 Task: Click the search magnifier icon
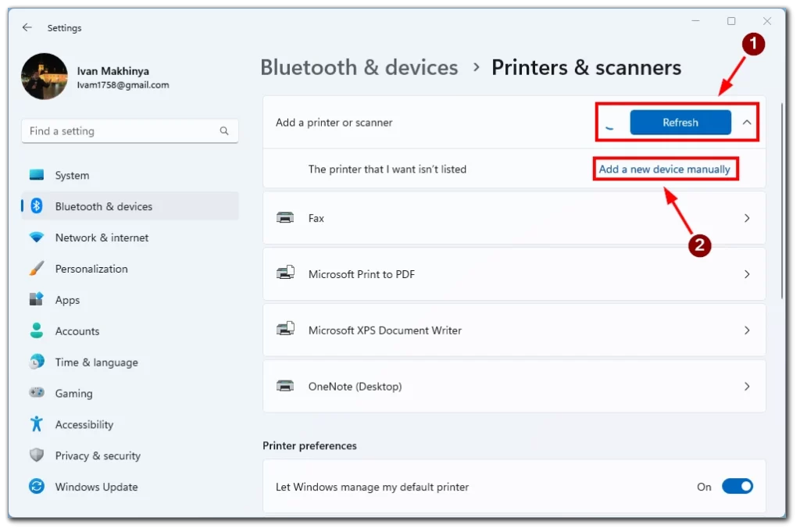pos(224,131)
